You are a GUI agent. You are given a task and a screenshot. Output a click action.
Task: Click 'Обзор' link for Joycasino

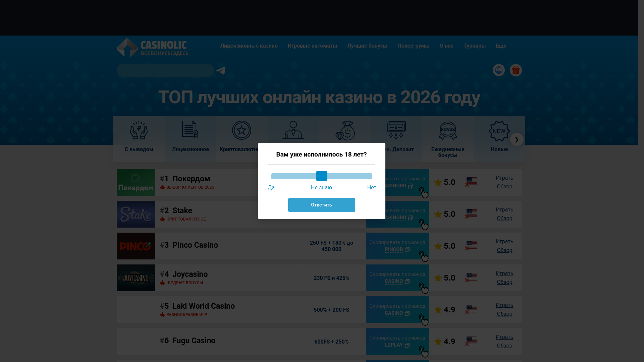tap(504, 282)
